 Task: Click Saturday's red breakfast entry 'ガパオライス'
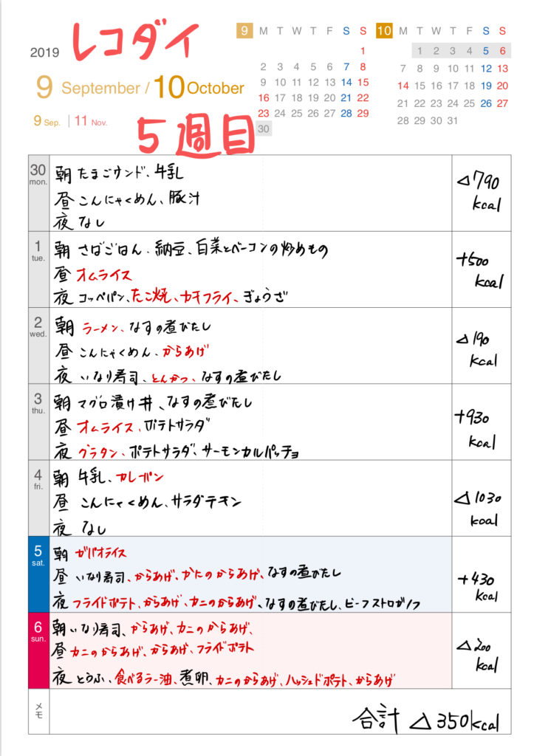(100, 554)
